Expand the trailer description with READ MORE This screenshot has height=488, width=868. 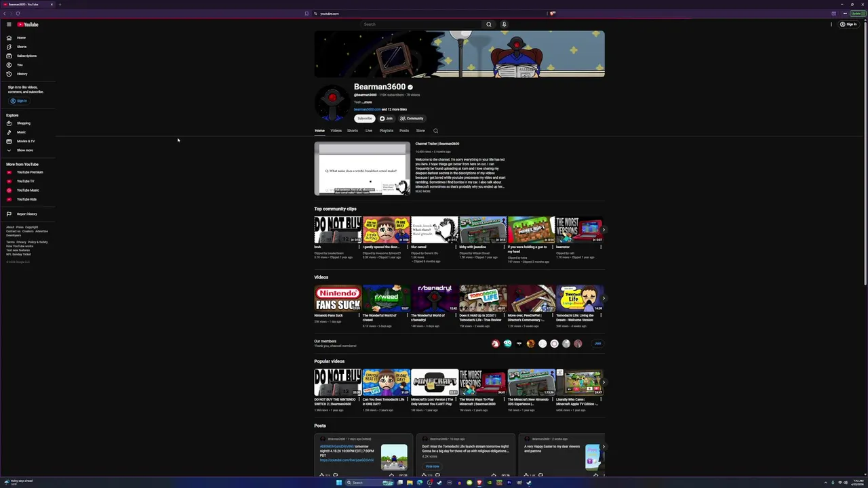point(422,191)
